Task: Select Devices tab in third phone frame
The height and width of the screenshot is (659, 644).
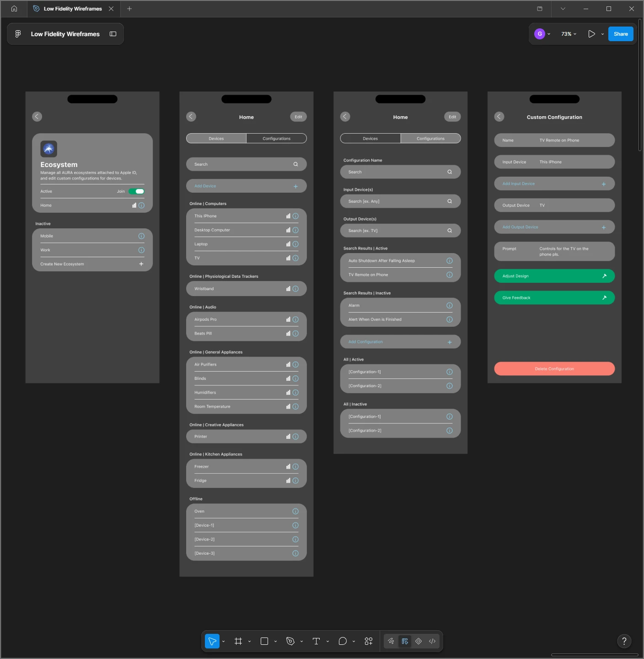Action: (370, 138)
